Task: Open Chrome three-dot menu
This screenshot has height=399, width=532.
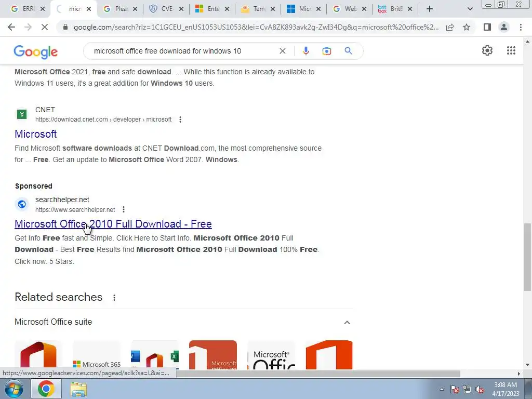Action: coord(521,27)
